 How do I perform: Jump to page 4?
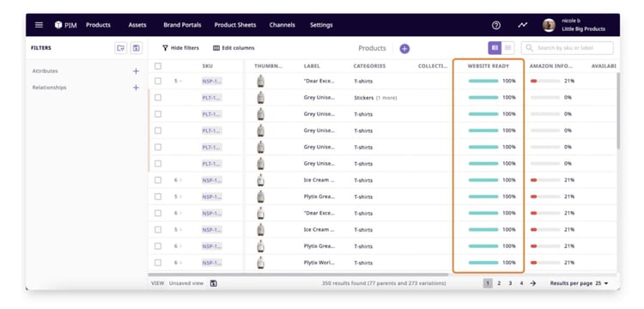[x=521, y=283]
